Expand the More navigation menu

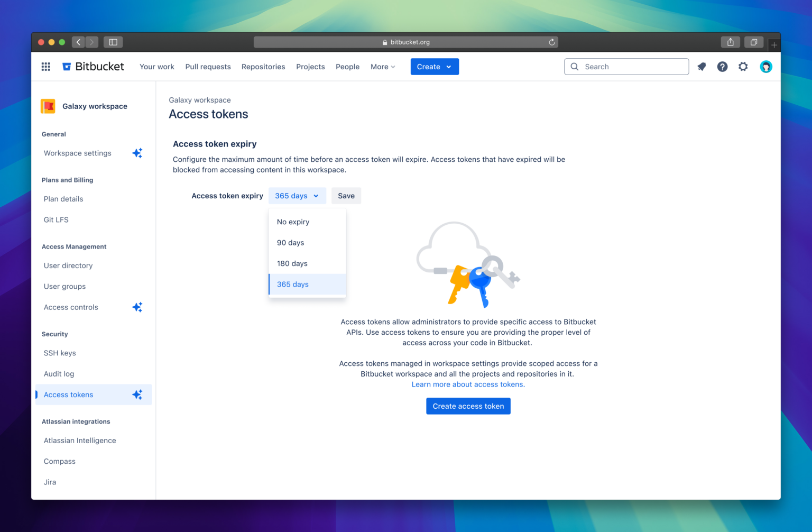(382, 67)
